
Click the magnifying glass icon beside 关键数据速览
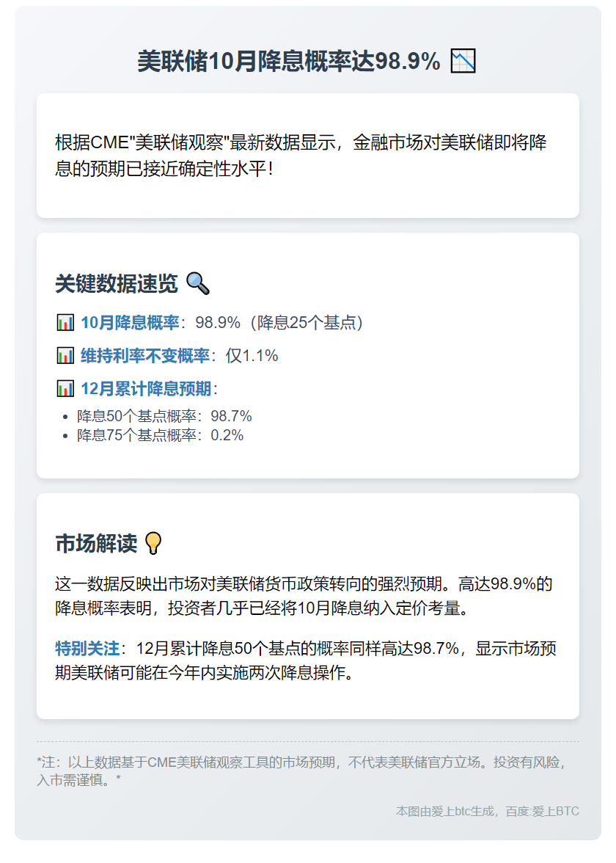point(197,283)
